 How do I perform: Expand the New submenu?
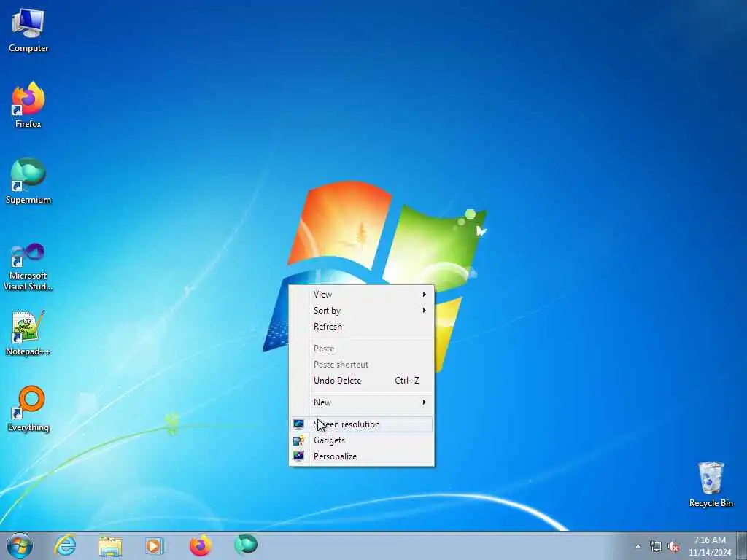pos(362,402)
